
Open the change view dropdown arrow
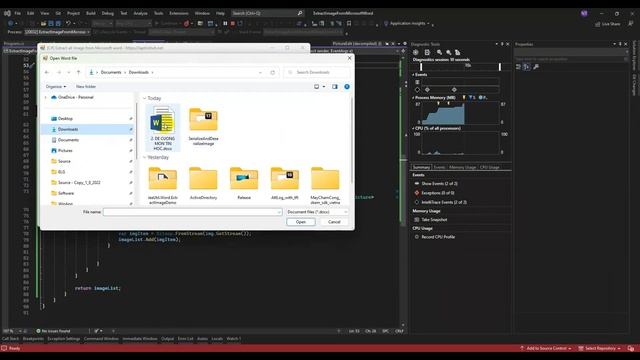click(x=324, y=87)
